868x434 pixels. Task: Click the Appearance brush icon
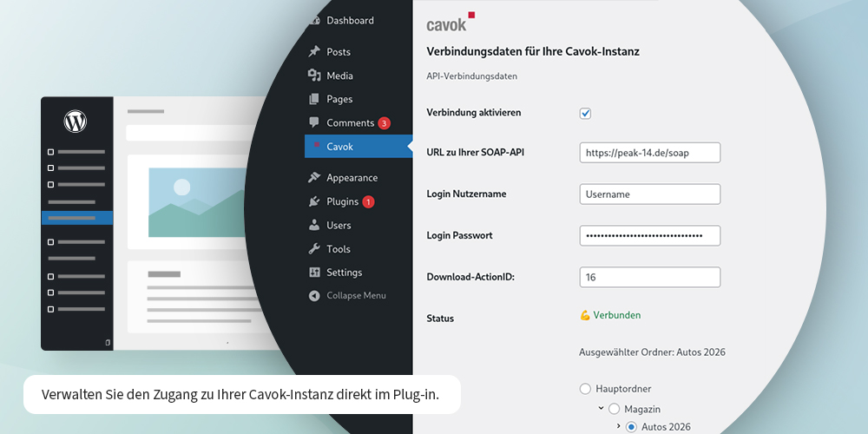[314, 178]
